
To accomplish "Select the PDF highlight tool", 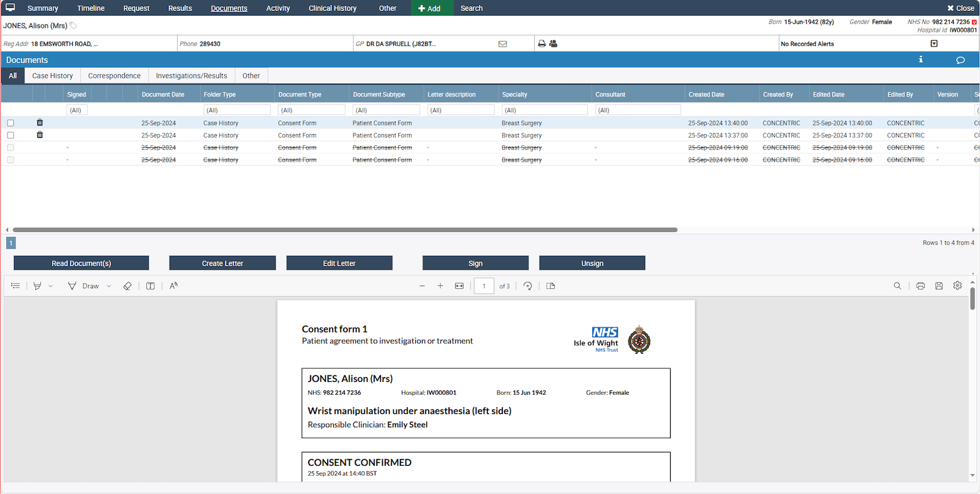I will pos(37,286).
